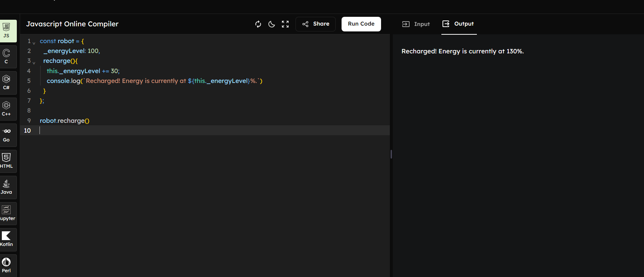
Task: Select the Kotlin compiler icon
Action: 7,239
